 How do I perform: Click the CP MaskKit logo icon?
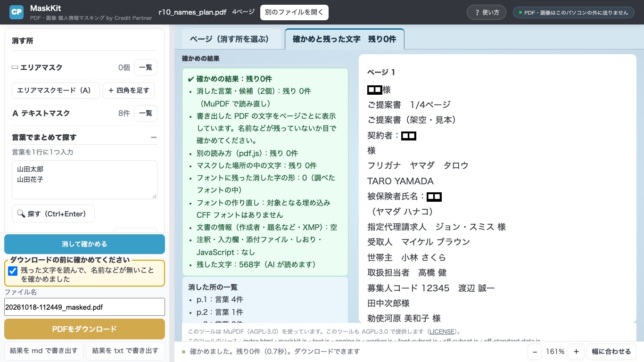point(17,12)
